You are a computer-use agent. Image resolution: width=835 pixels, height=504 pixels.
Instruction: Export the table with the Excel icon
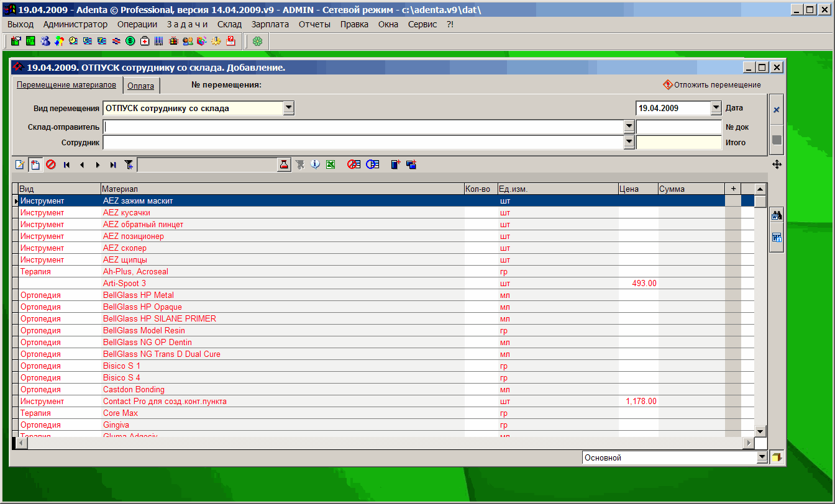pyautogui.click(x=331, y=164)
